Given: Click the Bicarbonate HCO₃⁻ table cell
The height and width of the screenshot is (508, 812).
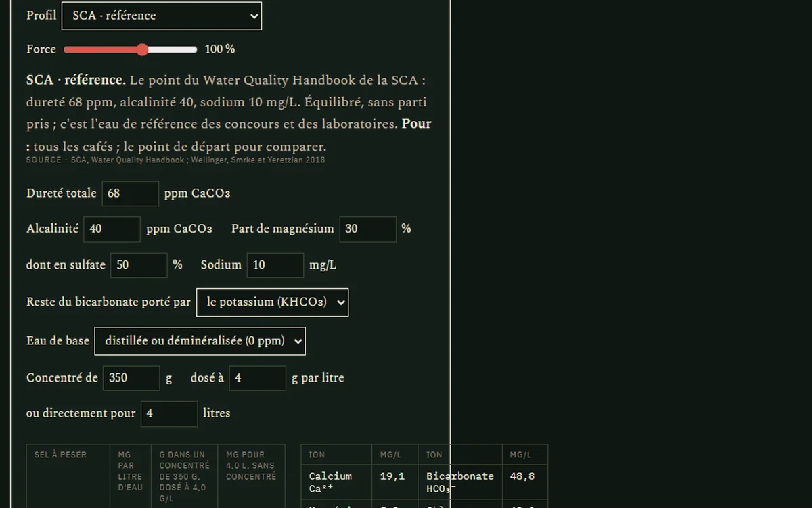Looking at the screenshot, I should [460, 482].
